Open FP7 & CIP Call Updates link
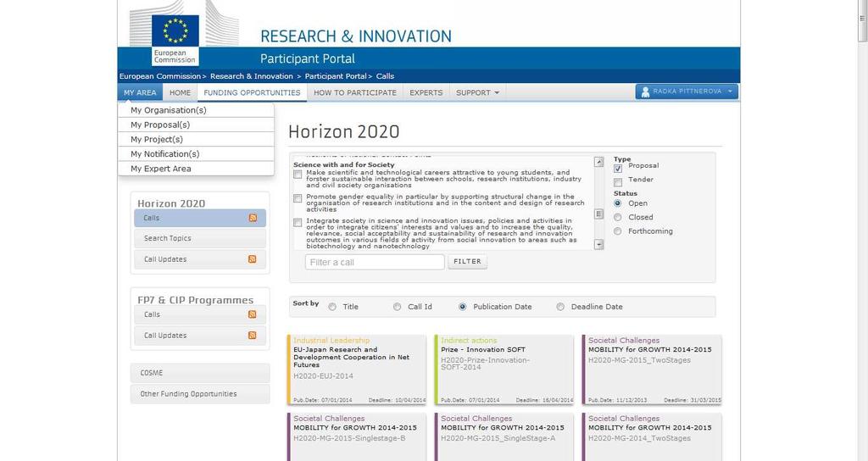 coord(200,336)
